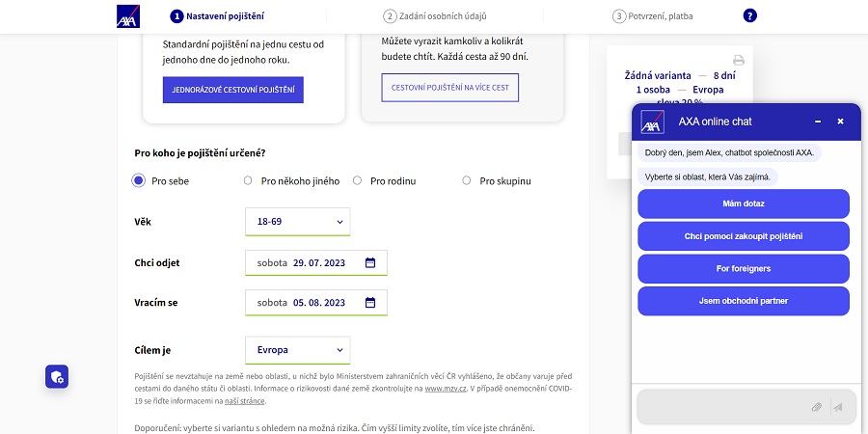The height and width of the screenshot is (434, 868).
Task: Select "Pro někoho jiného" radio option
Action: pos(248,180)
